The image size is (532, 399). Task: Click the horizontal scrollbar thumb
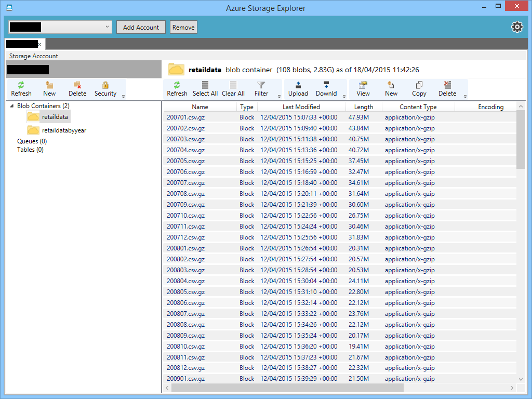pyautogui.click(x=287, y=388)
